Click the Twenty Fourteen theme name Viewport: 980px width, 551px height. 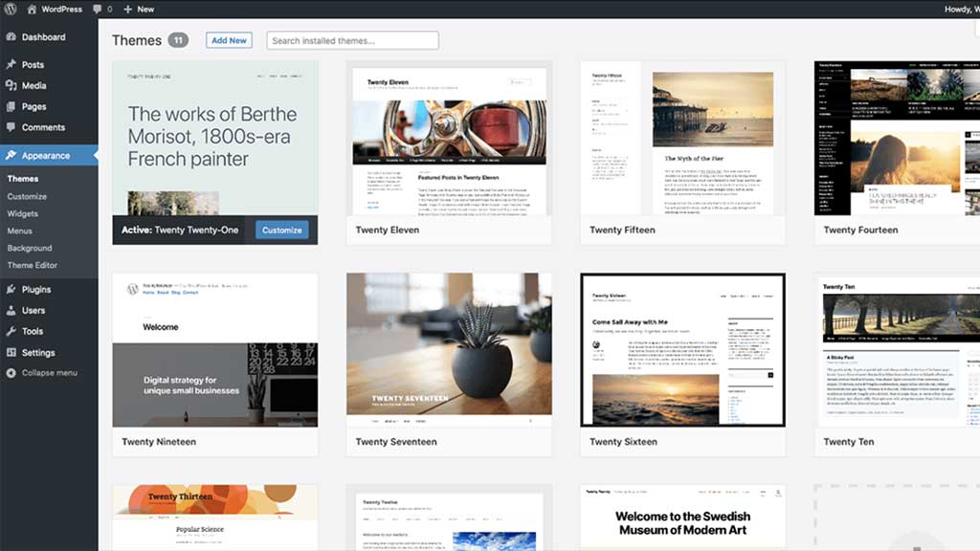point(860,230)
